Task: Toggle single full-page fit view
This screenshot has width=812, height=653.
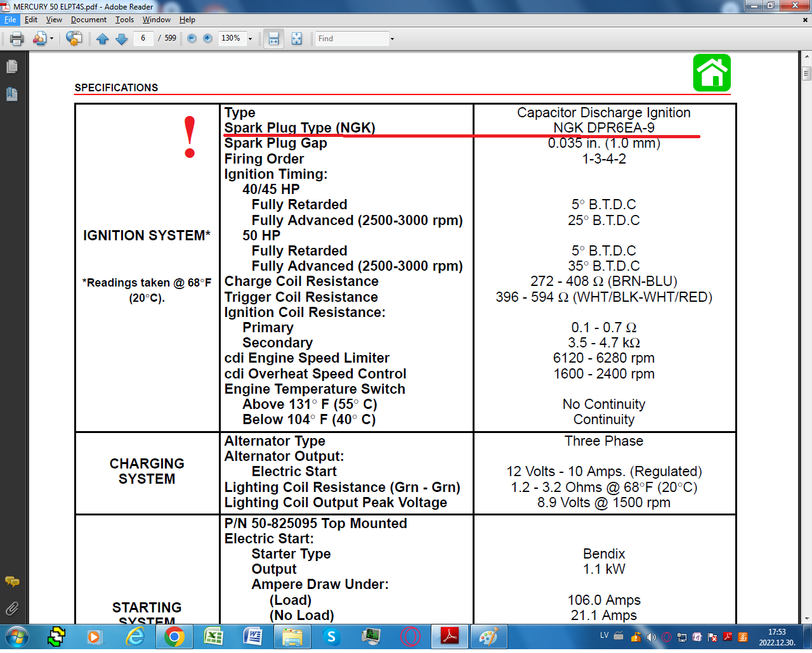Action: click(x=296, y=39)
